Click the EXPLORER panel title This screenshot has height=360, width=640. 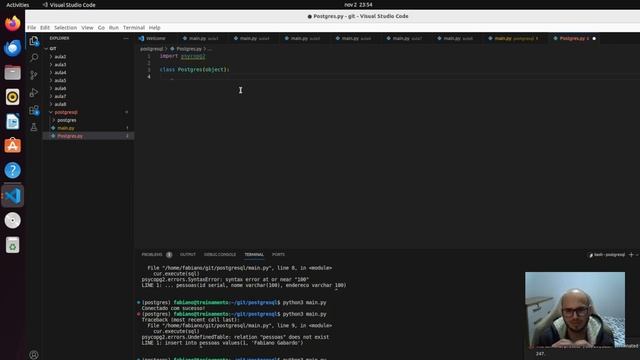click(x=59, y=38)
